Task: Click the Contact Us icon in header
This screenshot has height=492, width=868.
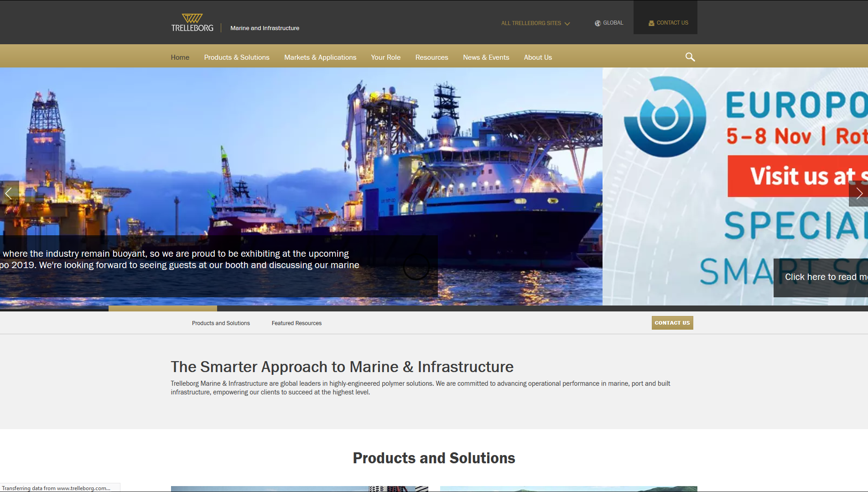Action: pos(651,23)
